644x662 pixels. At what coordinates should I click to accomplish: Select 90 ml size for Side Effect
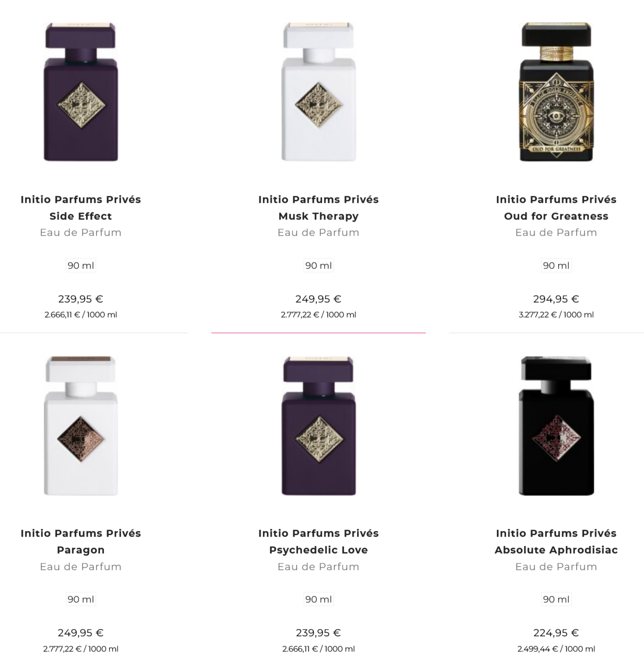(x=81, y=266)
